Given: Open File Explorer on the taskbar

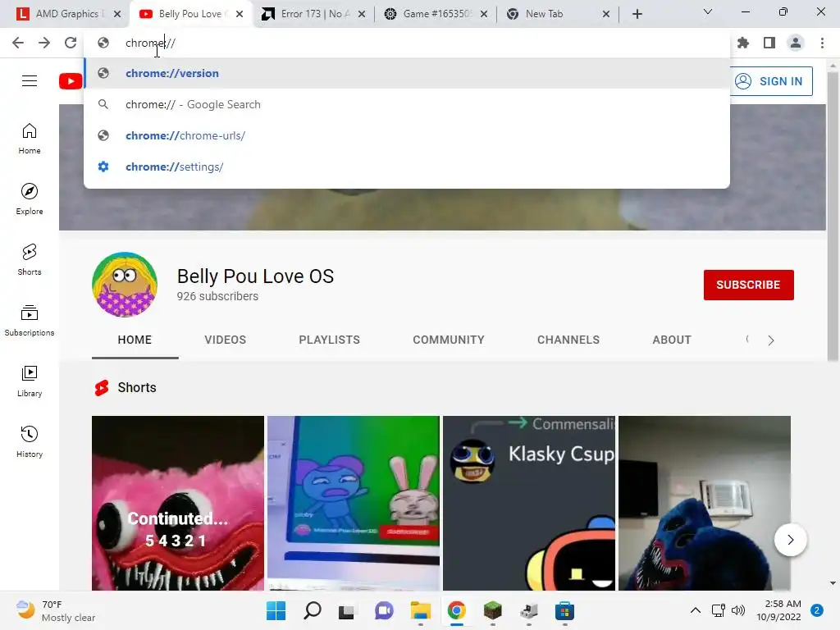Looking at the screenshot, I should tap(421, 610).
